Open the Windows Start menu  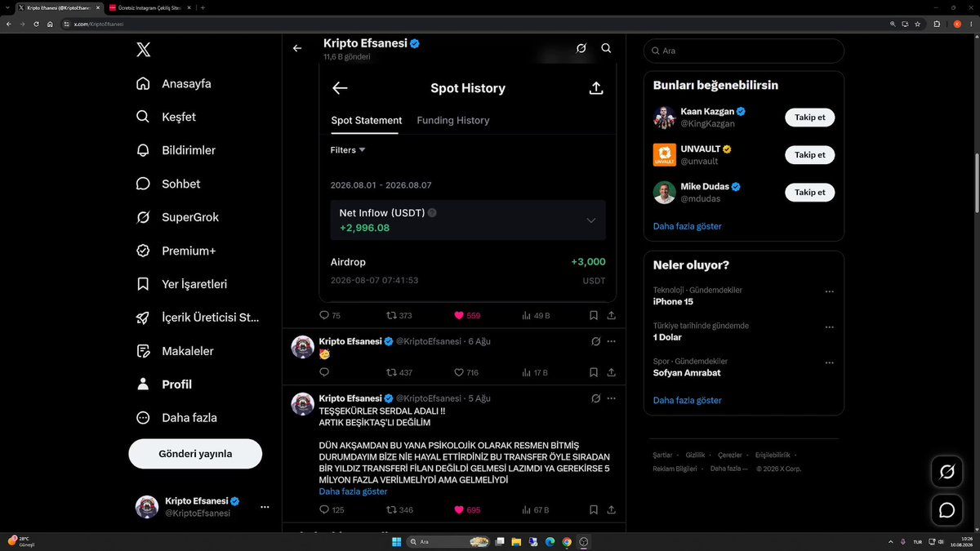click(x=396, y=542)
